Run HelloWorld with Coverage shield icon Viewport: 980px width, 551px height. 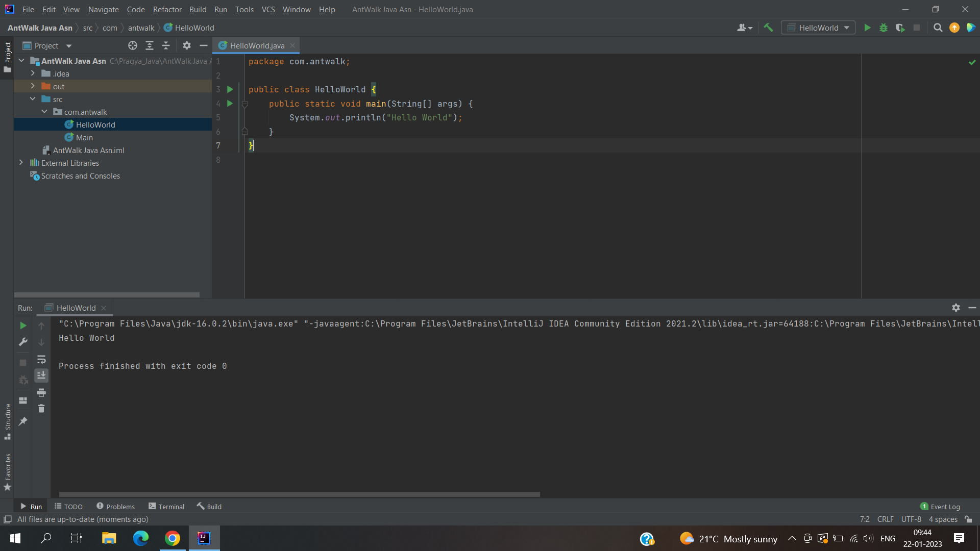click(x=900, y=28)
